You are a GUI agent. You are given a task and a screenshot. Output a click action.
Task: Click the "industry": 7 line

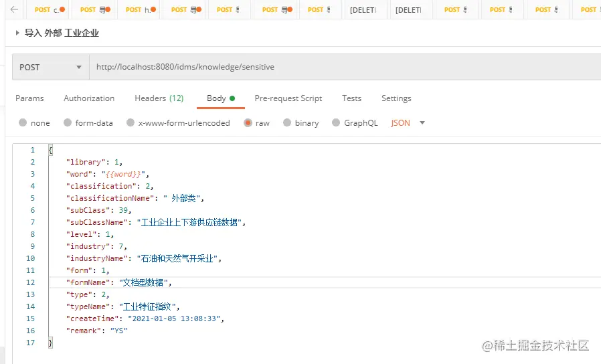pos(96,246)
